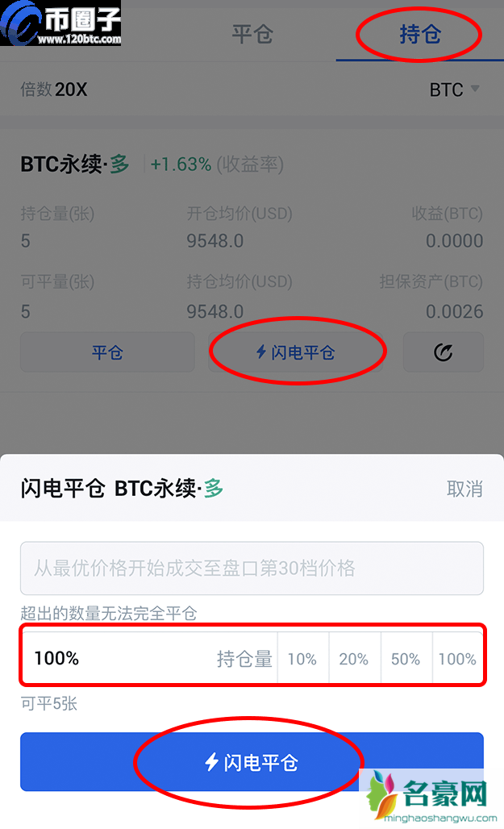
Task: Select the 50% position amount option
Action: (x=406, y=659)
